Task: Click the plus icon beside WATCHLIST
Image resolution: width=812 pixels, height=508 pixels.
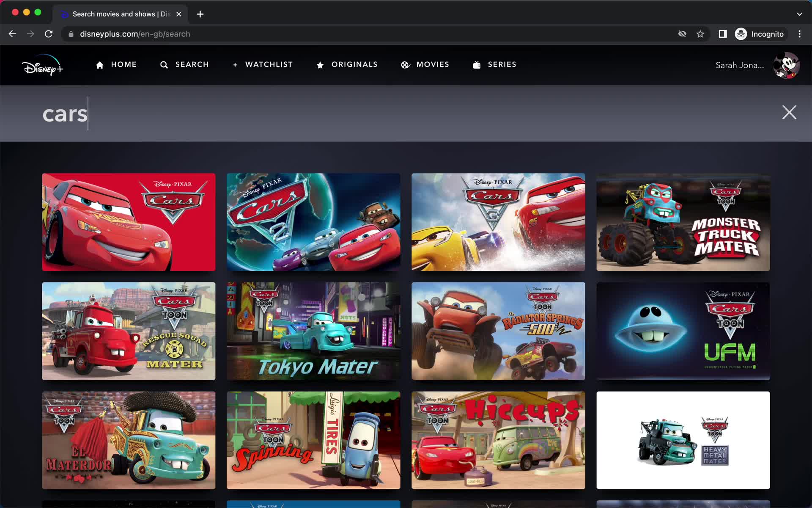Action: [x=235, y=65]
